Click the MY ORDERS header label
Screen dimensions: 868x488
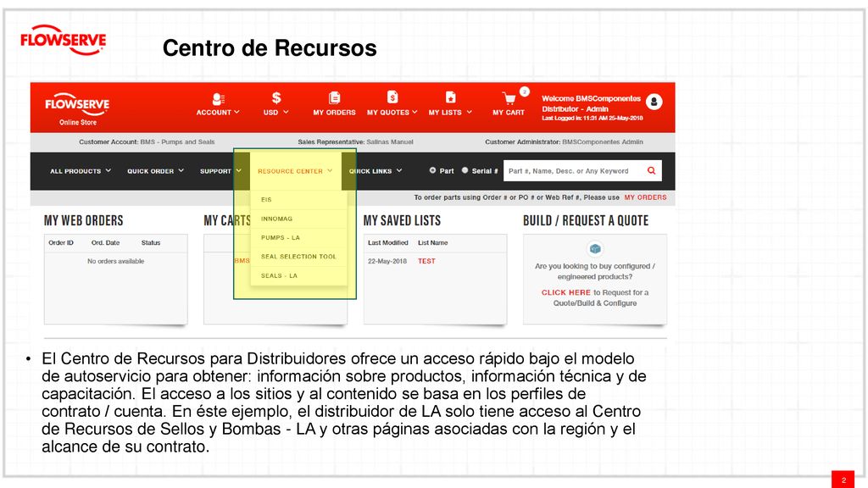tap(334, 113)
